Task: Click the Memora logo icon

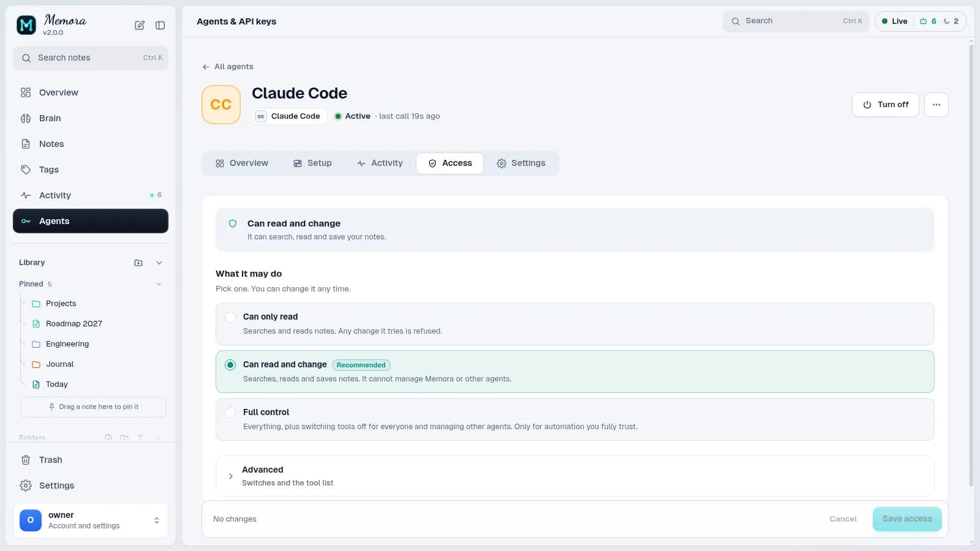Action: [26, 25]
